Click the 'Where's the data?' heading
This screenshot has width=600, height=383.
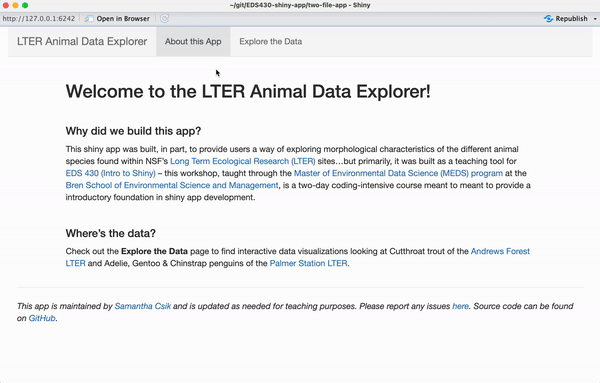pyautogui.click(x=111, y=233)
